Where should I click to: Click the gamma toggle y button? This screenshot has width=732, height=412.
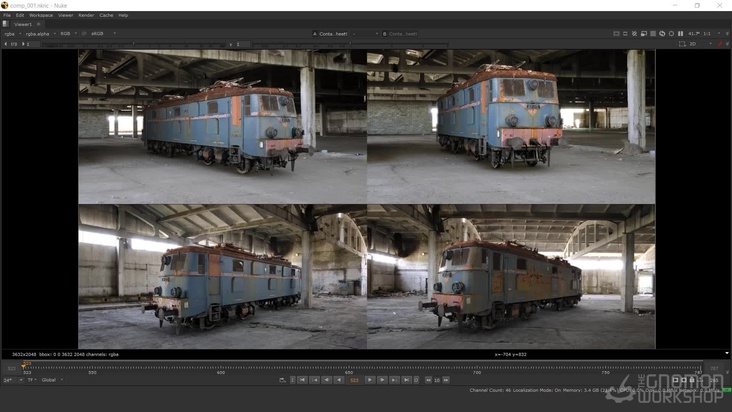point(231,44)
